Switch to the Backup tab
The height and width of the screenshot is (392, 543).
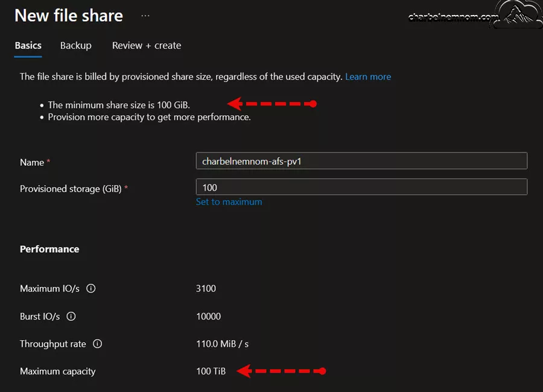[76, 46]
